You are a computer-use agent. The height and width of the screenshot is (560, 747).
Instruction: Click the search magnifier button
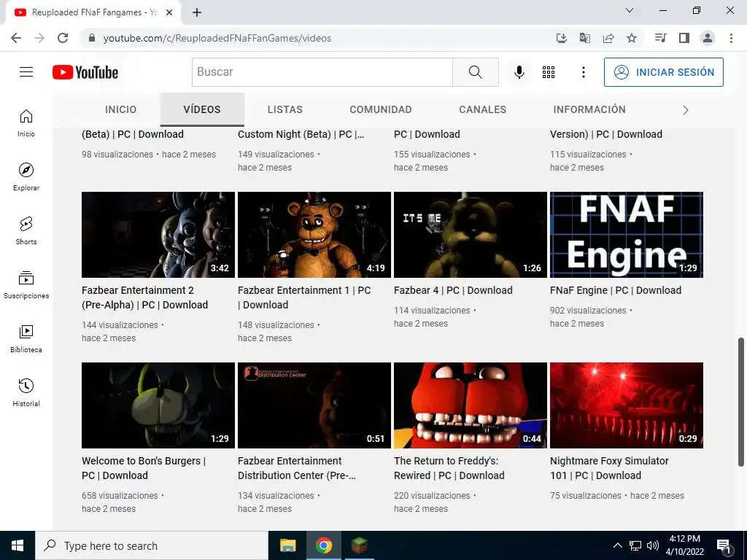click(x=475, y=72)
